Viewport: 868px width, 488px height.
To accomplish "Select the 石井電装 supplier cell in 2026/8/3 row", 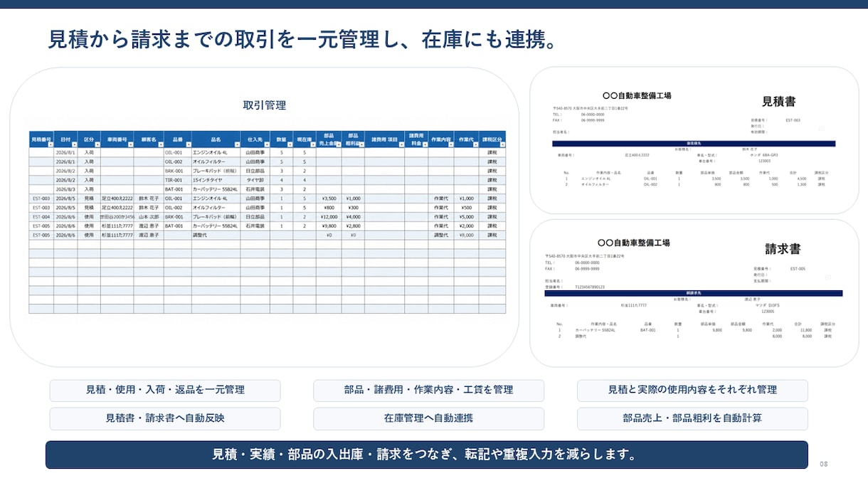I will 255,189.
